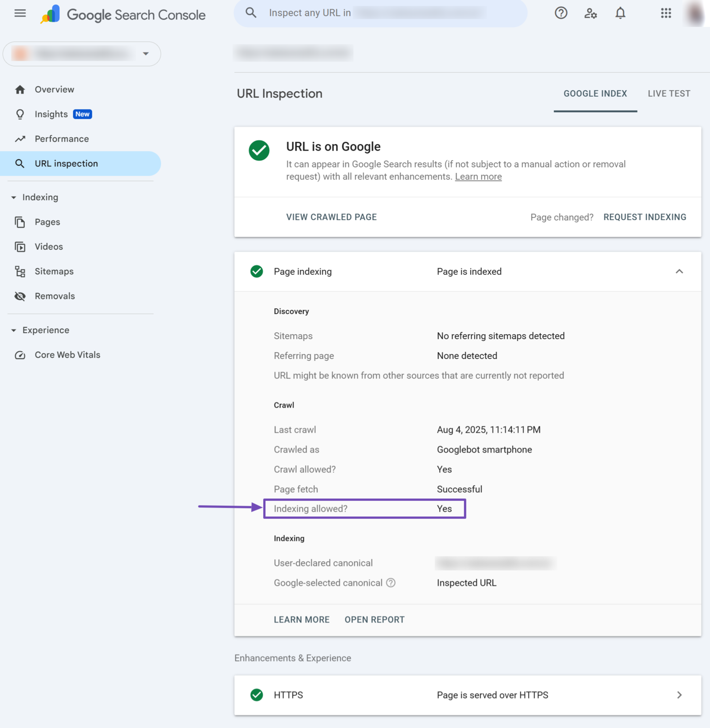
Task: Click the Sitemaps tree icon
Action: pyautogui.click(x=20, y=272)
